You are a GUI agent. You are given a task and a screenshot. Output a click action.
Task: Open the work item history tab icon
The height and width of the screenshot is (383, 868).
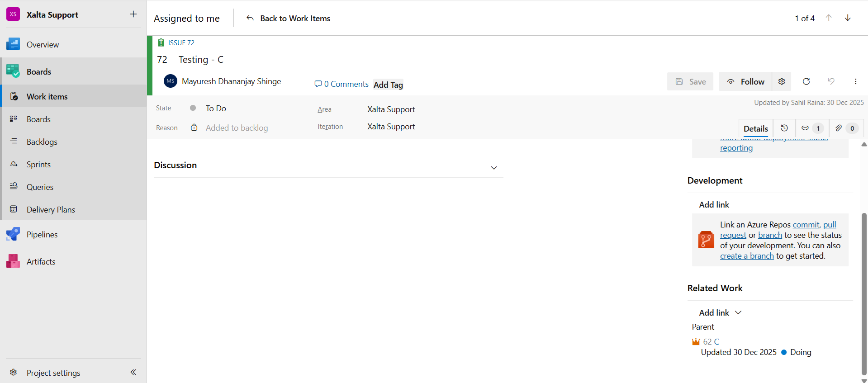coord(784,128)
